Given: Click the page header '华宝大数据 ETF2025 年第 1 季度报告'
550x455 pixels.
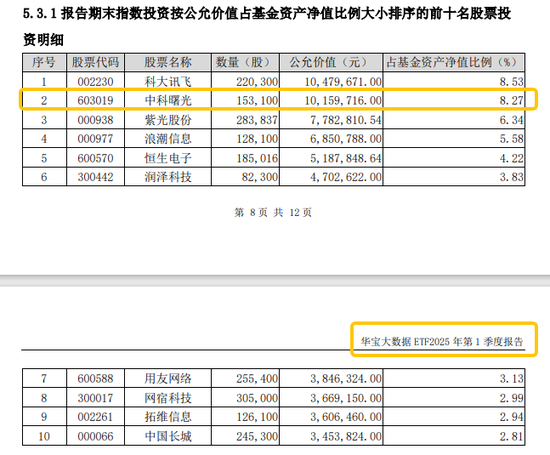Looking at the screenshot, I should point(442,341).
